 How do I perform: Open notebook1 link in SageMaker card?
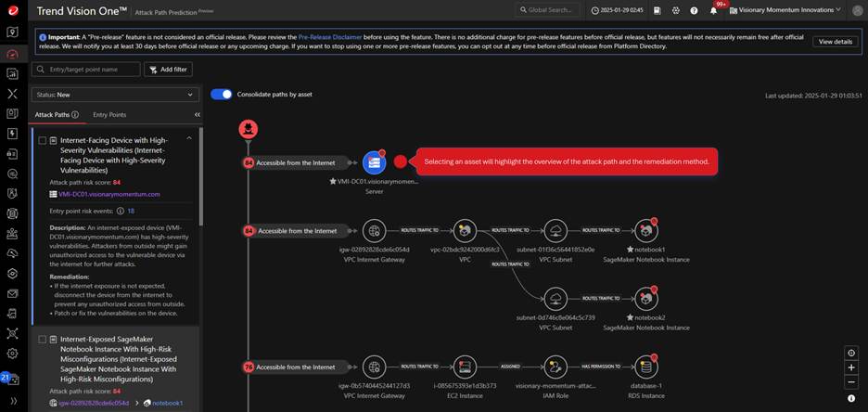point(167,403)
